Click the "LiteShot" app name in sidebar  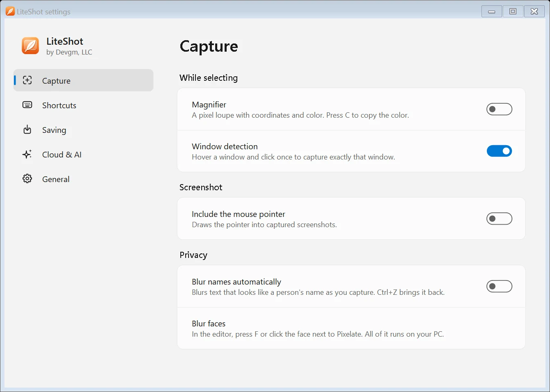[65, 41]
